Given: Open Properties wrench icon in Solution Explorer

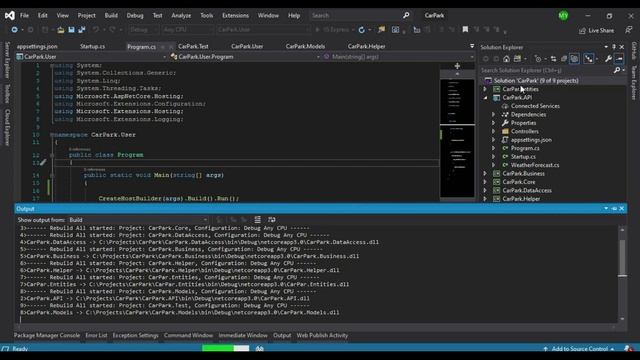Looking at the screenshot, I should (x=608, y=59).
